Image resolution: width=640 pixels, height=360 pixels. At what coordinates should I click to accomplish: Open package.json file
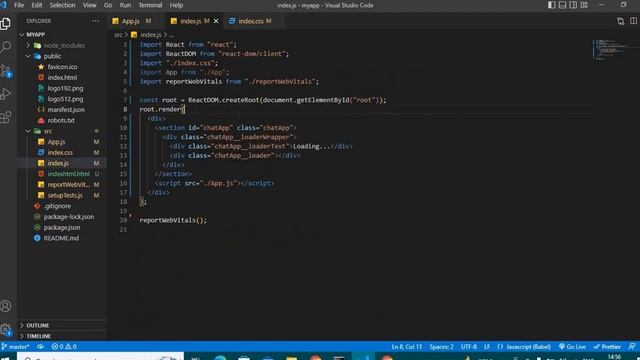62,227
